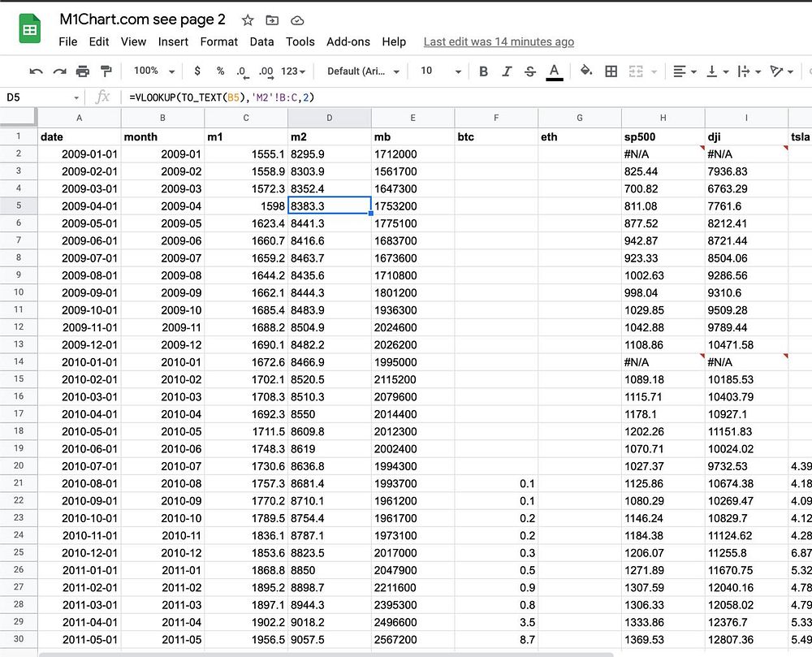Open the File menu

pyautogui.click(x=68, y=41)
